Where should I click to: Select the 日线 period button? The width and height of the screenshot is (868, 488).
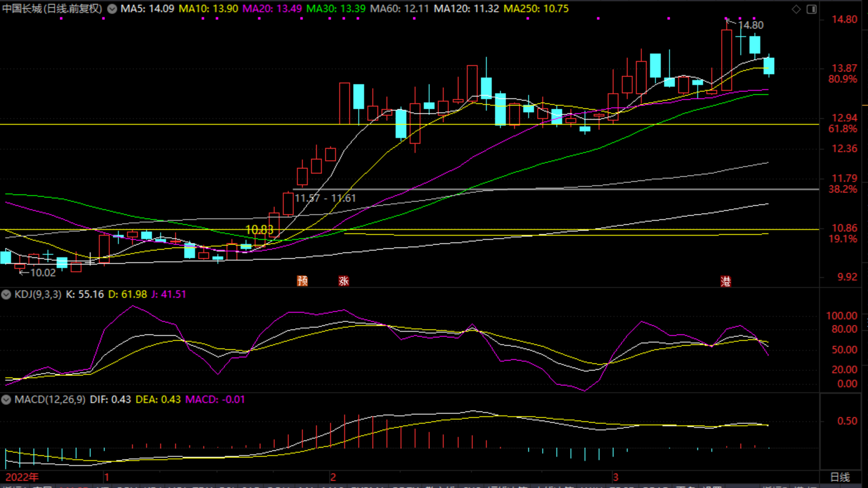click(840, 477)
